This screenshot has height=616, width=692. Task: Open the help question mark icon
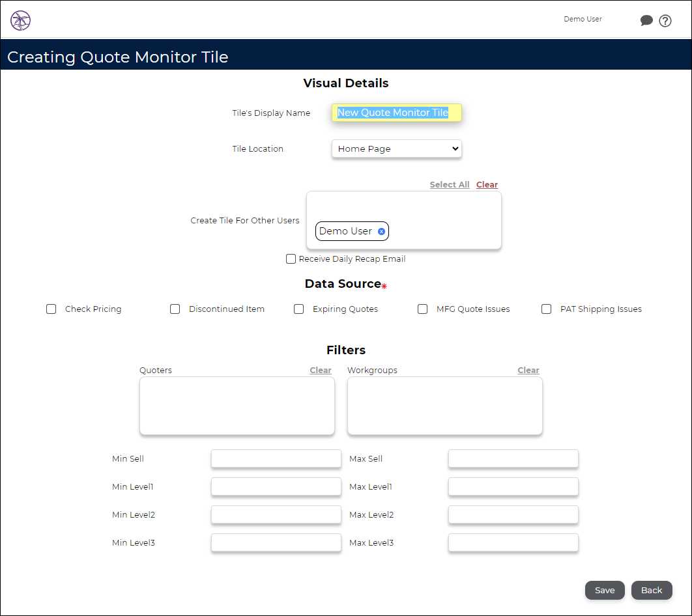point(665,20)
